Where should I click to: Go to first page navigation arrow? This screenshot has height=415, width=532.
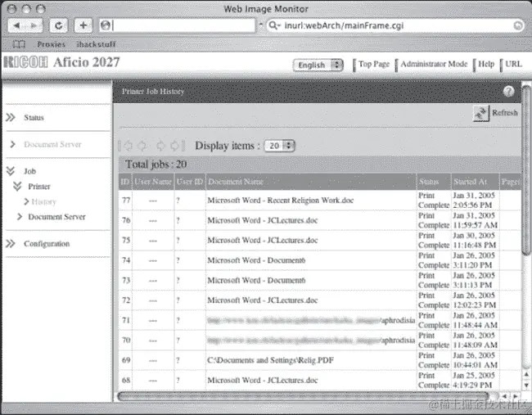point(126,146)
